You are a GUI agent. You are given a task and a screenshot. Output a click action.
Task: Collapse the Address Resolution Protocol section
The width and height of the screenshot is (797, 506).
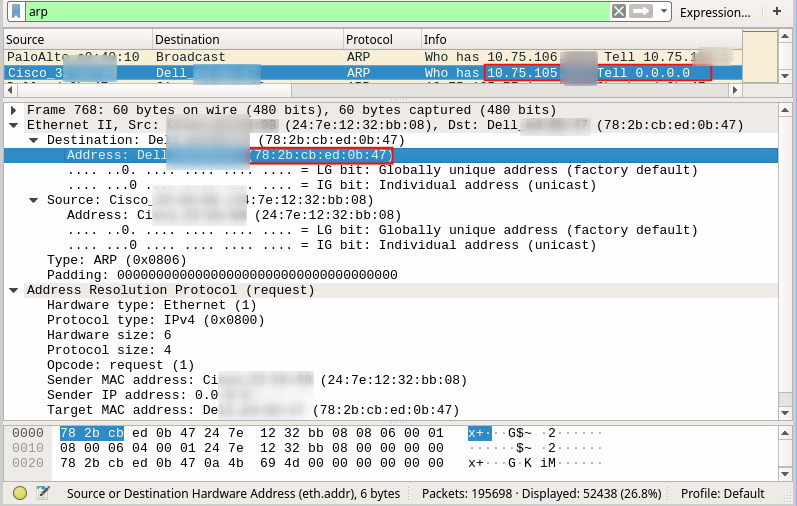14,290
